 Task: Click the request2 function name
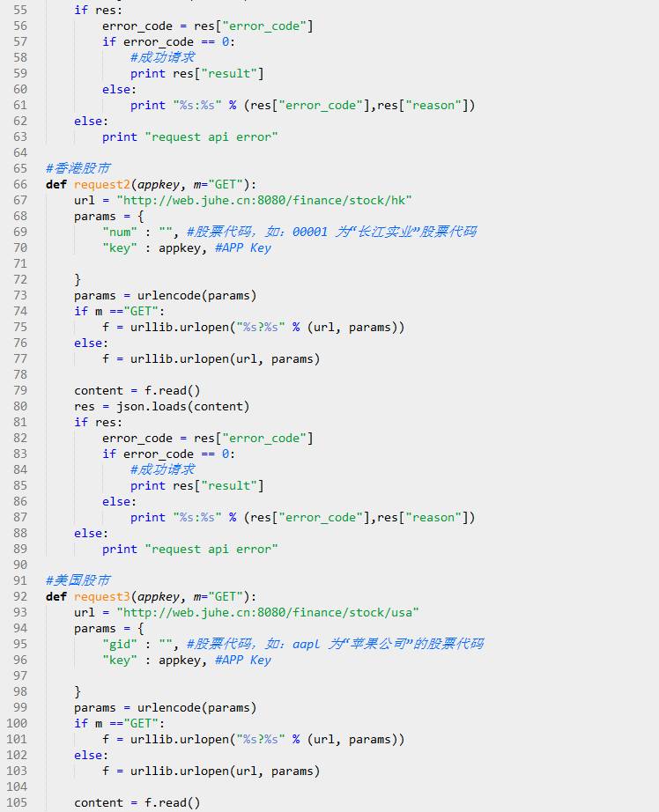(x=101, y=184)
